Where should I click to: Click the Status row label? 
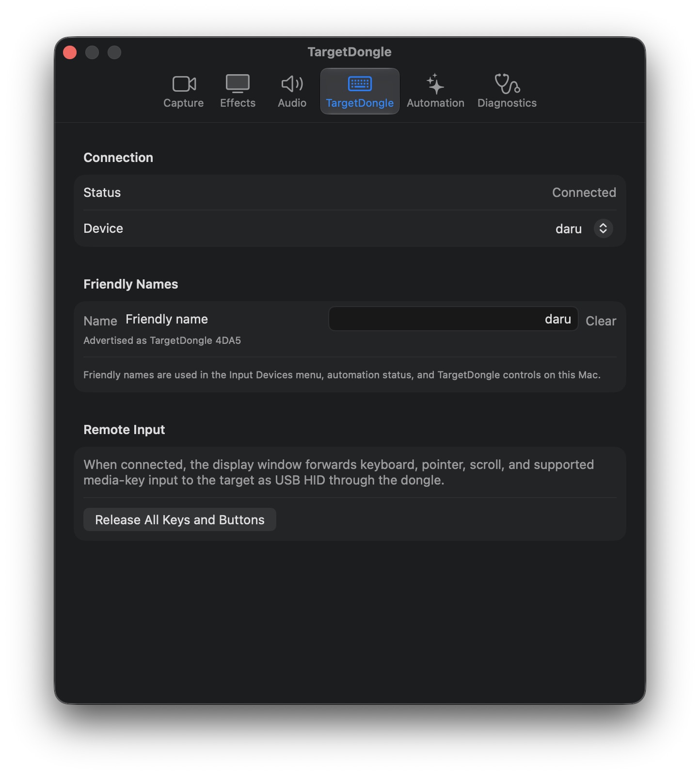102,193
